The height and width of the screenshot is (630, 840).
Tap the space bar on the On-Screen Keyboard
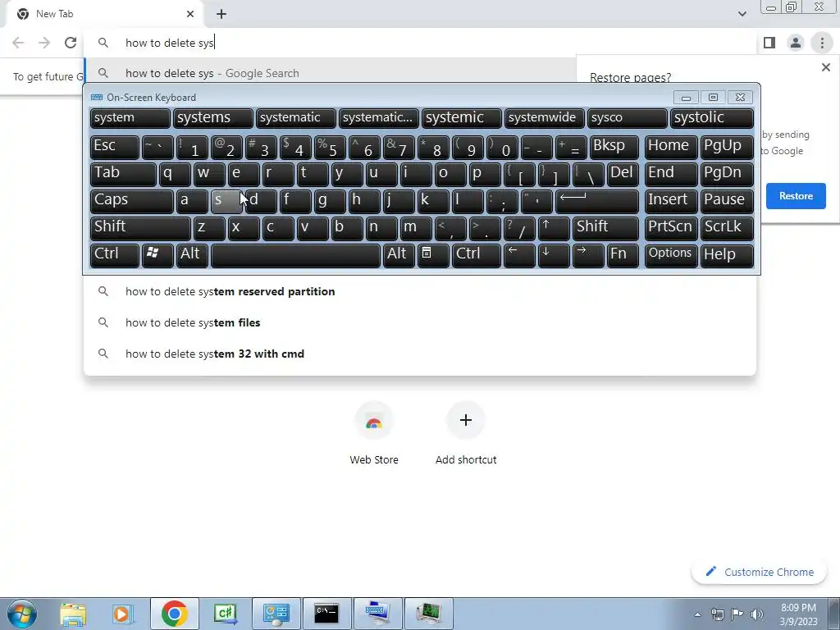point(295,255)
